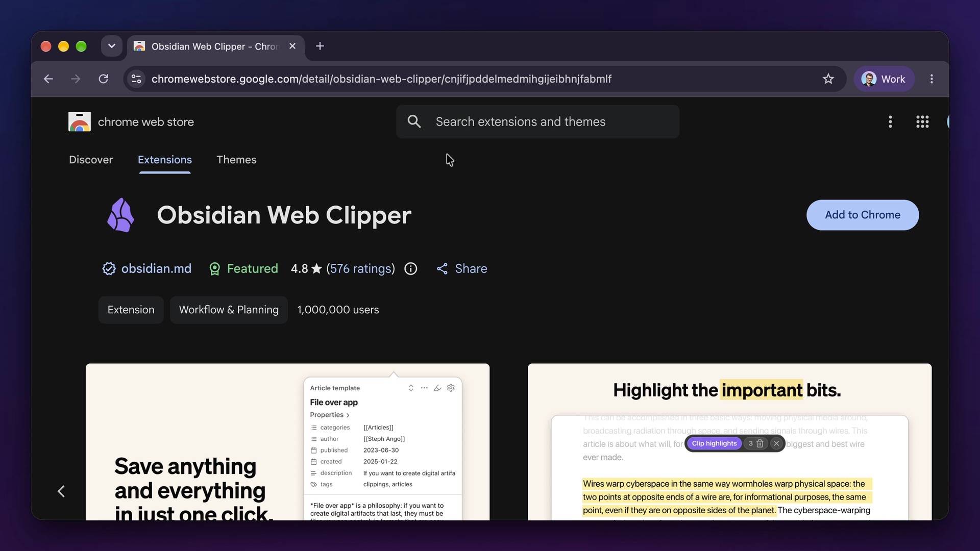Screen dimensions: 980x551
Task: Click the Featured badge
Action: point(243,269)
